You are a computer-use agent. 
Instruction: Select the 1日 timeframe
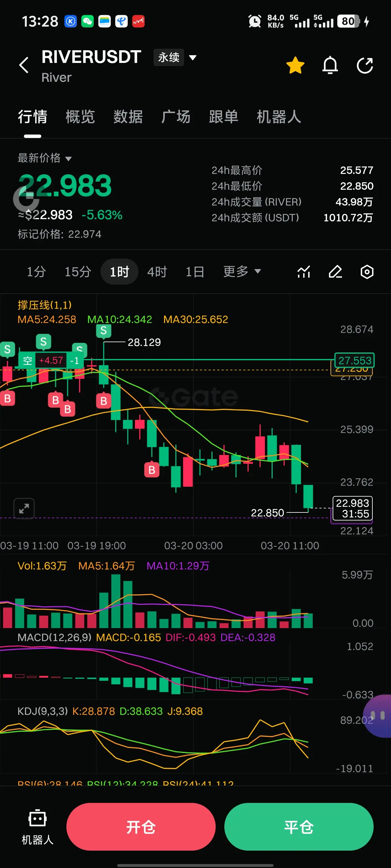195,272
